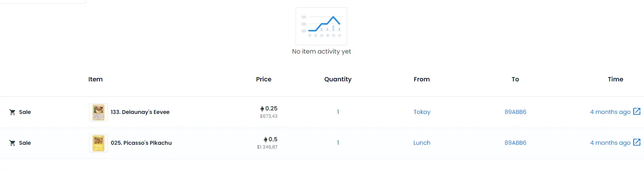Select 133. Delaunay's Eevee item name
The image size is (644, 191).
(140, 112)
